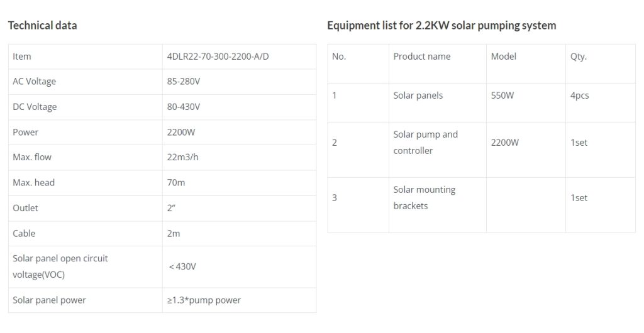The height and width of the screenshot is (333, 644).
Task: Click the 2200W value in Power row
Action: pyautogui.click(x=180, y=133)
